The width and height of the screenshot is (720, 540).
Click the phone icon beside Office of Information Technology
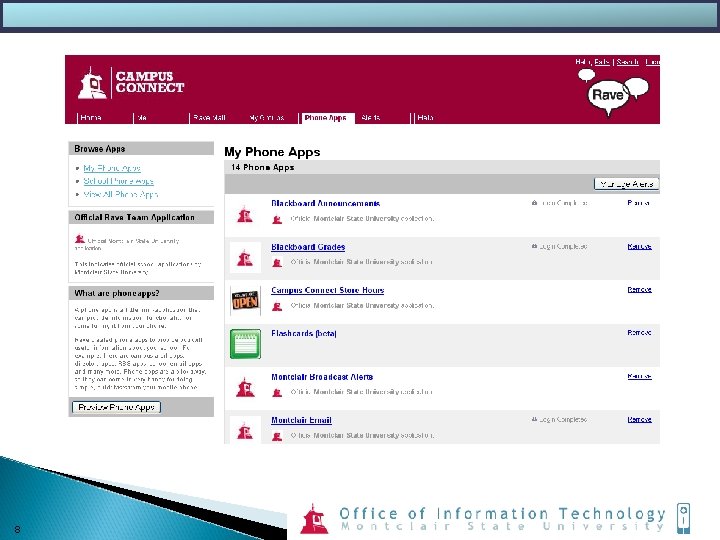click(683, 518)
